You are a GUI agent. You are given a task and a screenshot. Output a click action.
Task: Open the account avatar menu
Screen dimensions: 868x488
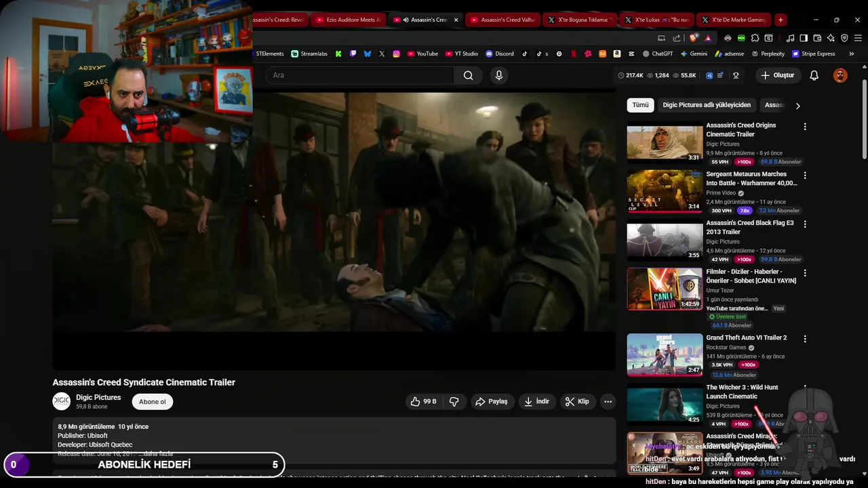[x=840, y=75]
